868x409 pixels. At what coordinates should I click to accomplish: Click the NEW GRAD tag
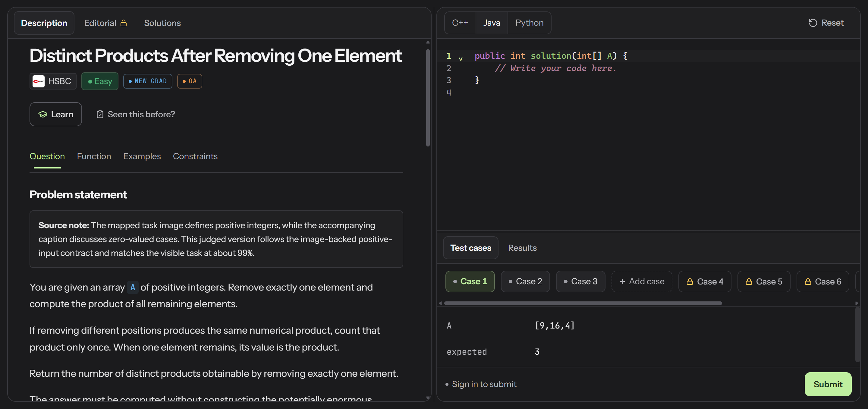(x=148, y=81)
